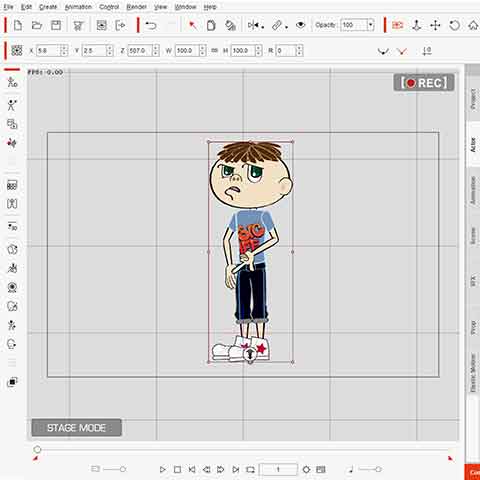The height and width of the screenshot is (480, 480).
Task: Click the project settings icon beside save
Action: [x=78, y=26]
